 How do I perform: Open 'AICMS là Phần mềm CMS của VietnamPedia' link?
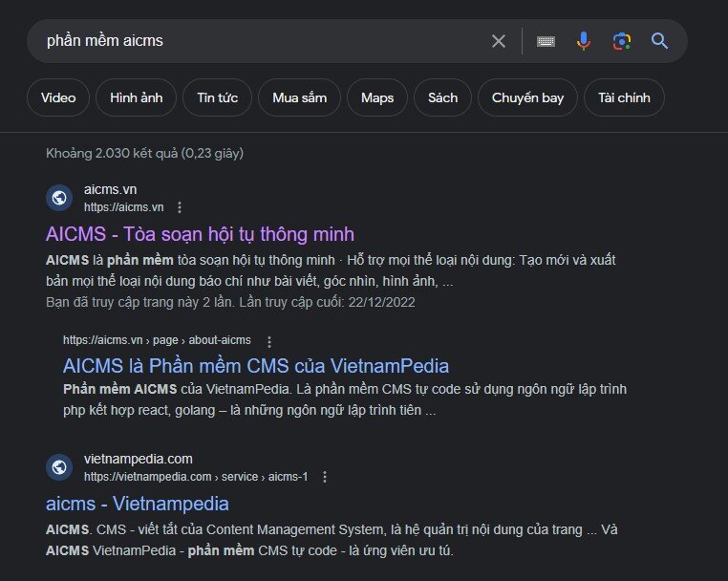(x=256, y=366)
